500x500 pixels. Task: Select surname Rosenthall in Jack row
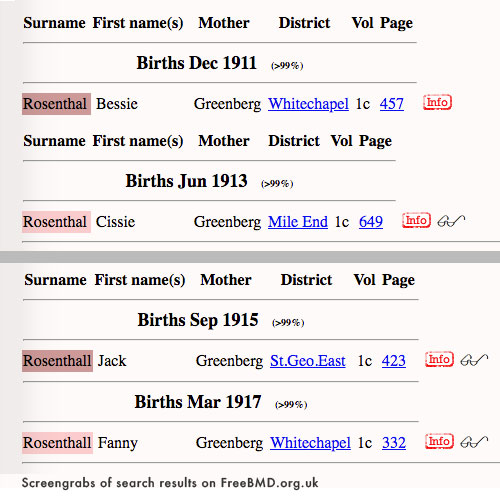57,361
